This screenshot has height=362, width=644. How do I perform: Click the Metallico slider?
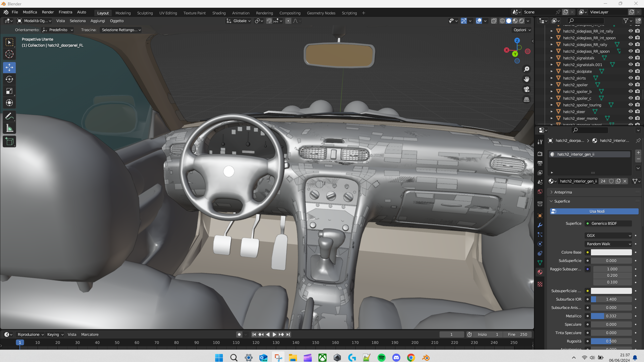pos(611,316)
